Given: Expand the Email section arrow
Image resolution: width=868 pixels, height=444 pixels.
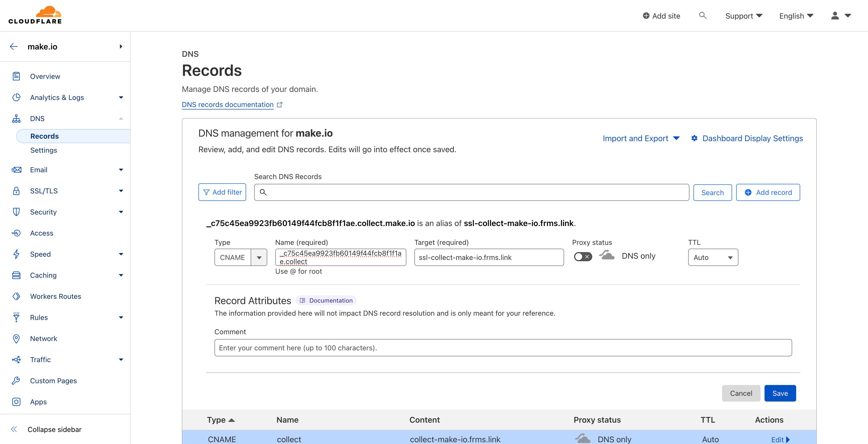Looking at the screenshot, I should [121, 170].
